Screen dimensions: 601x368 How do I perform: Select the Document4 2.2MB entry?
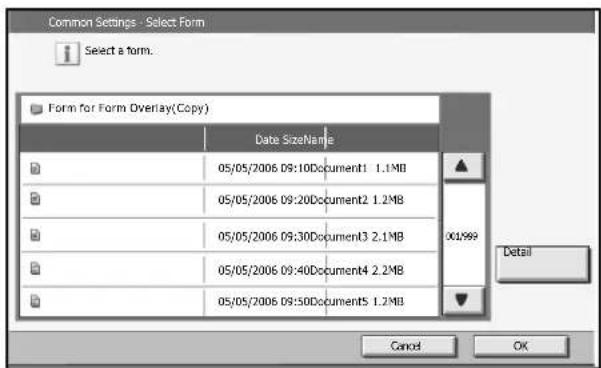229,269
